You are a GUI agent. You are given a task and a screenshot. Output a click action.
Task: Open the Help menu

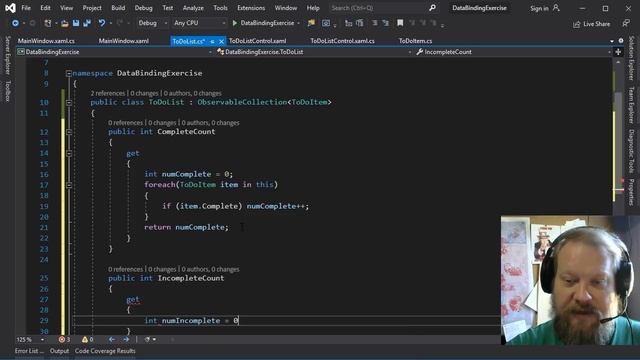pos(313,8)
